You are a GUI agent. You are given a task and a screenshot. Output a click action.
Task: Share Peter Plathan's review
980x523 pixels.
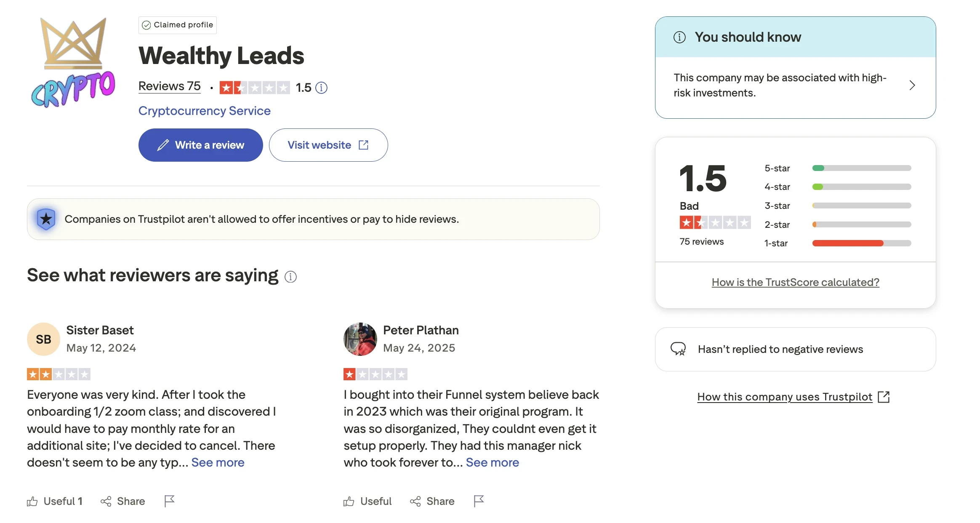[432, 501]
